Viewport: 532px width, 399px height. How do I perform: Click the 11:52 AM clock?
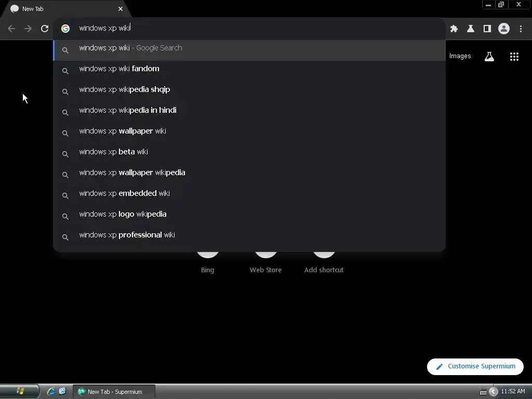513,391
